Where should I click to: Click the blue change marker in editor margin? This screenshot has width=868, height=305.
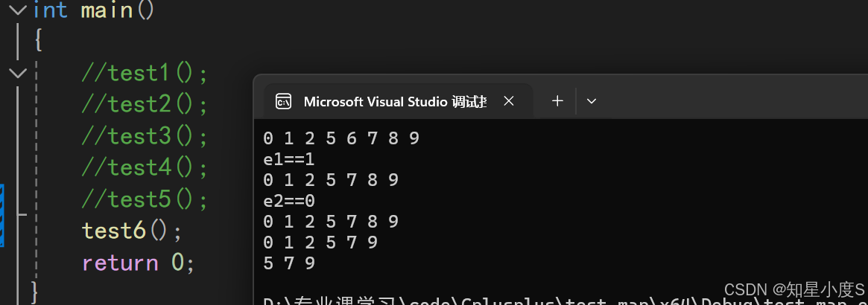pyautogui.click(x=1, y=215)
